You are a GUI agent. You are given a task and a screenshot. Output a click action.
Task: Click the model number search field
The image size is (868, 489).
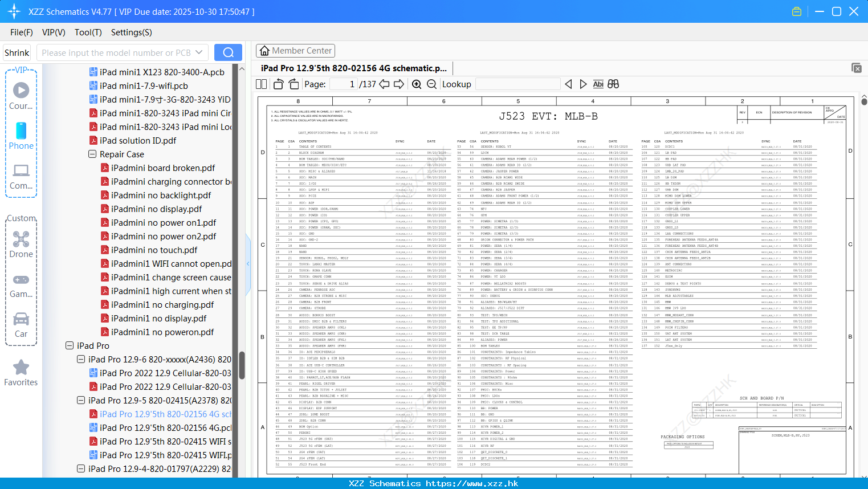click(116, 52)
